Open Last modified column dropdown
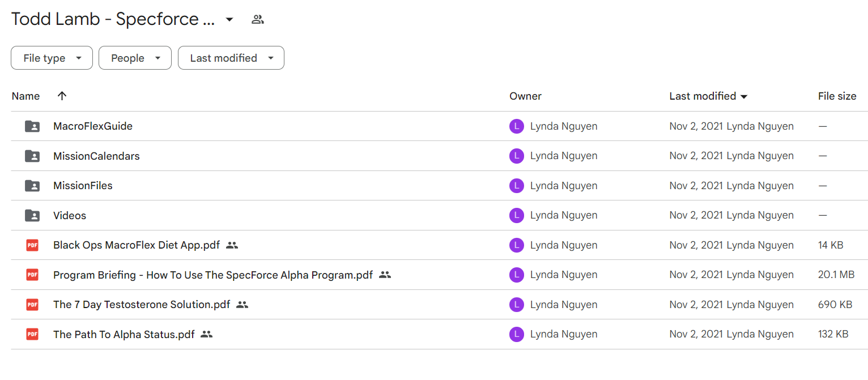 tap(744, 97)
